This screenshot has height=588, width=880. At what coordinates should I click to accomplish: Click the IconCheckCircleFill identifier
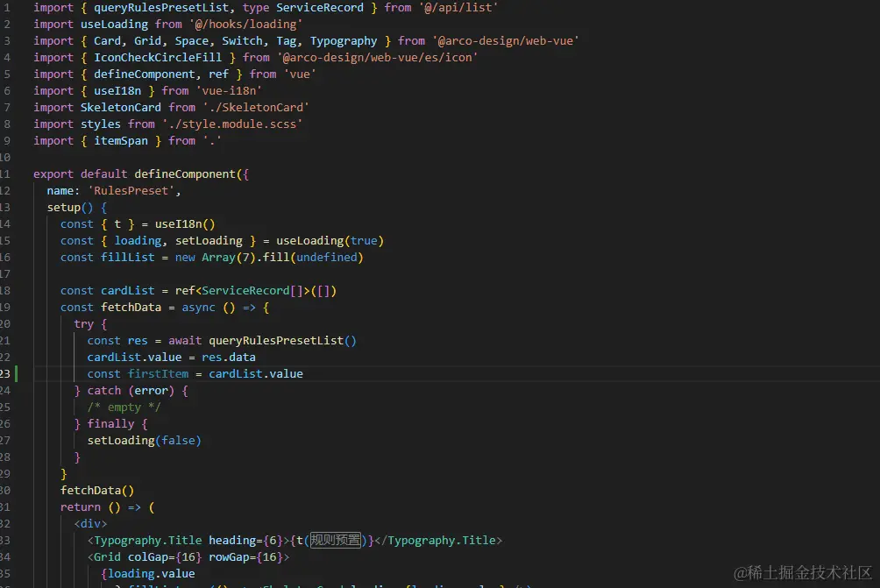(x=158, y=58)
